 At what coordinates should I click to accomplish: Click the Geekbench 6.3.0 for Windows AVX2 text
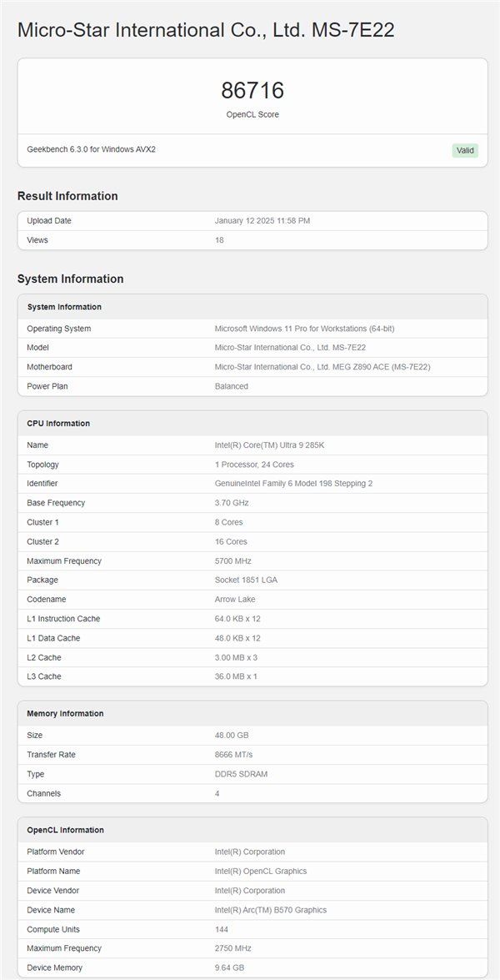point(92,150)
